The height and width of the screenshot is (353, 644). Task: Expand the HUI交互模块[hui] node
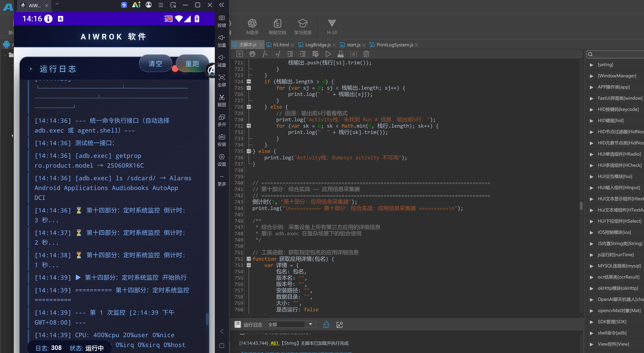pos(592,176)
